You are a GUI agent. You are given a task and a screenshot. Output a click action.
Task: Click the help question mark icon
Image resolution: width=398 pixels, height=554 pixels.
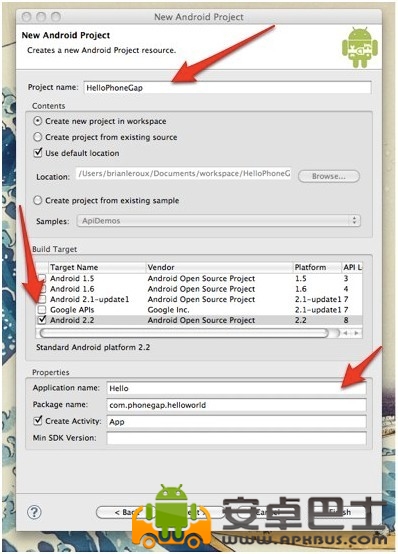[x=34, y=512]
